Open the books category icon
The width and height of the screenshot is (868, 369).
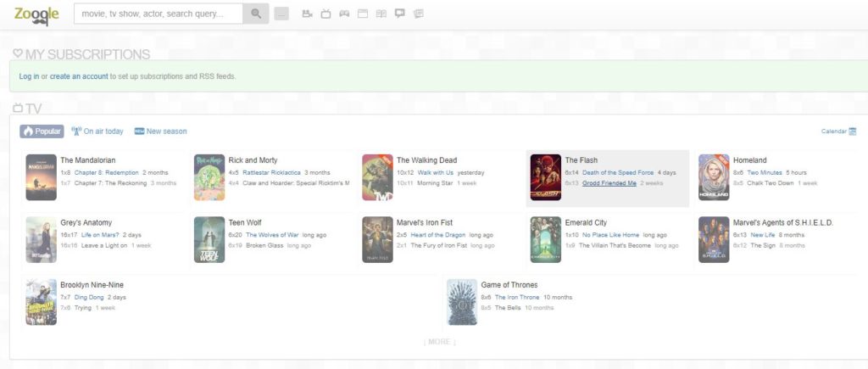point(381,14)
